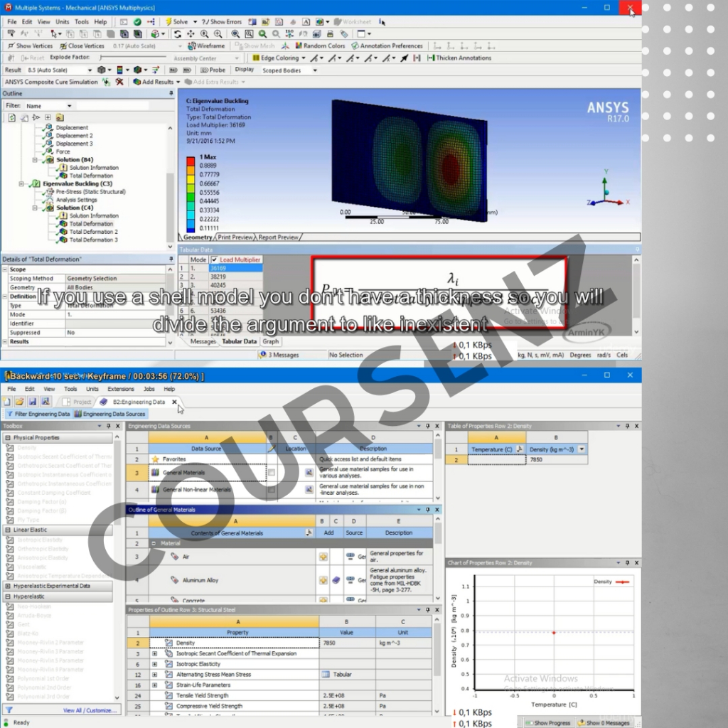Click the red X icon beside Composite Cure Simulation
This screenshot has height=728, width=728.
point(119,82)
